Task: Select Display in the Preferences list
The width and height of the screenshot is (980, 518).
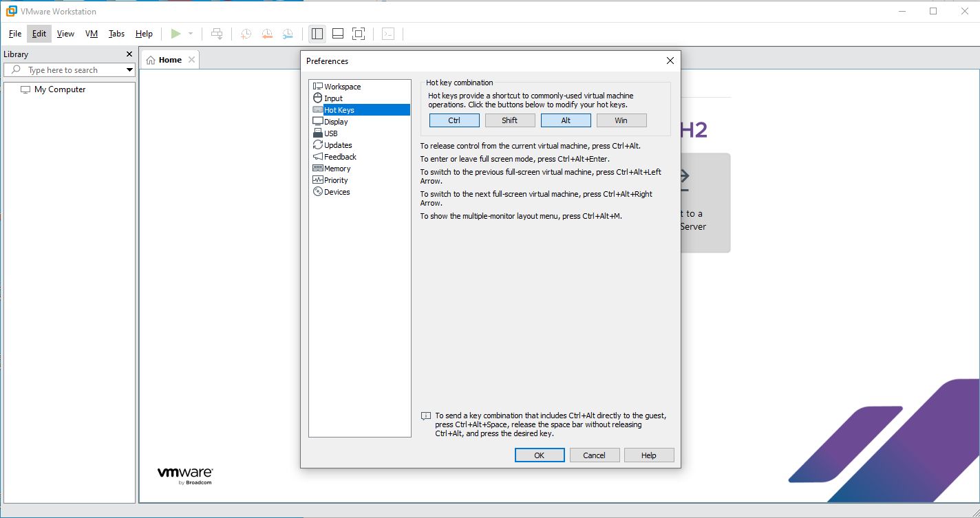Action: 336,122
